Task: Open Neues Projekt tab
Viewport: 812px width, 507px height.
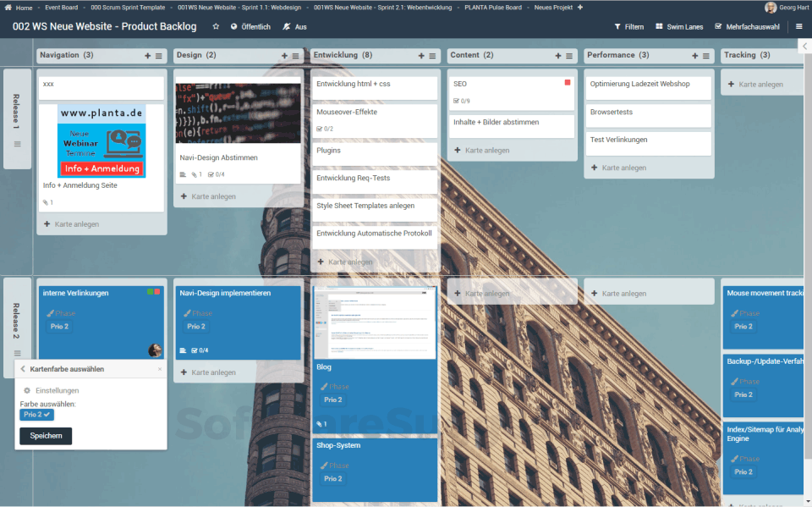Action: 553,8
